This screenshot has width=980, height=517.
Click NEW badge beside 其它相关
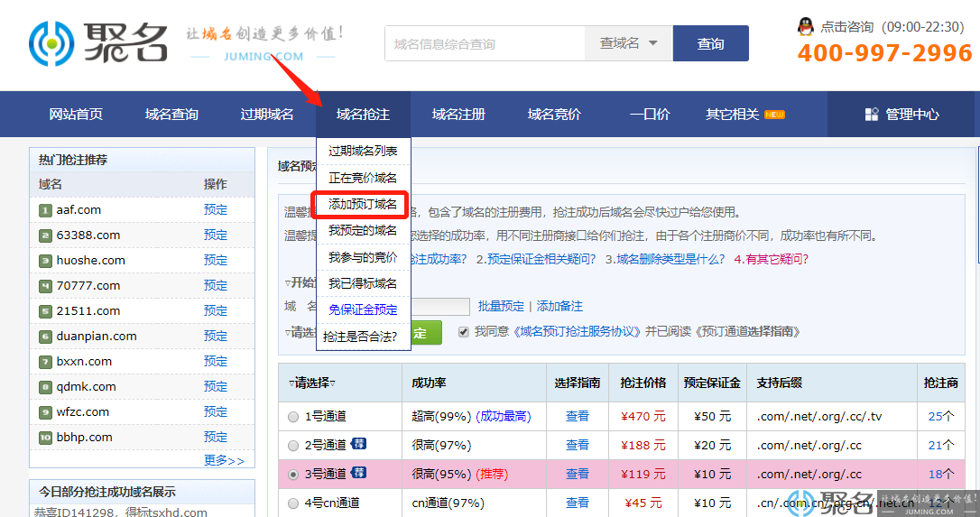[x=774, y=115]
